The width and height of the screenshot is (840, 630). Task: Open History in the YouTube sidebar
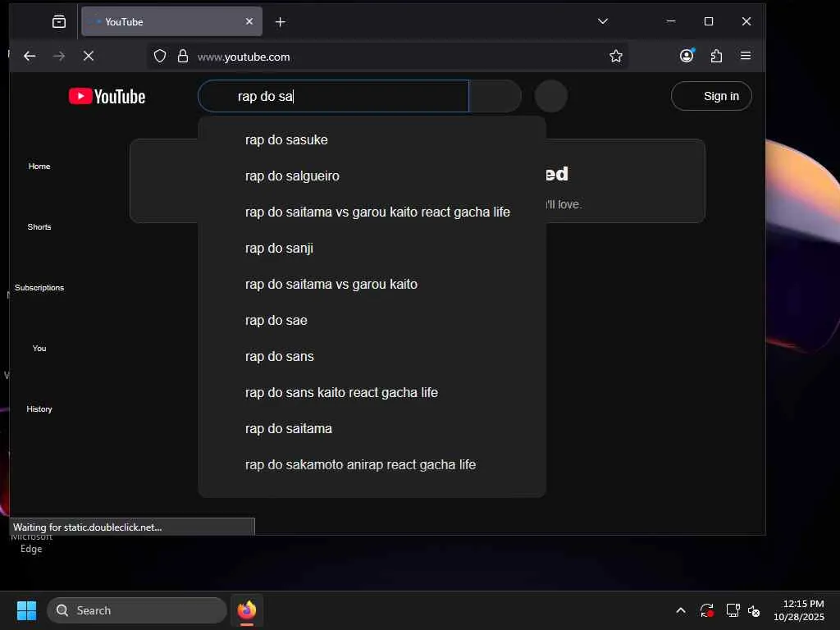pos(39,409)
